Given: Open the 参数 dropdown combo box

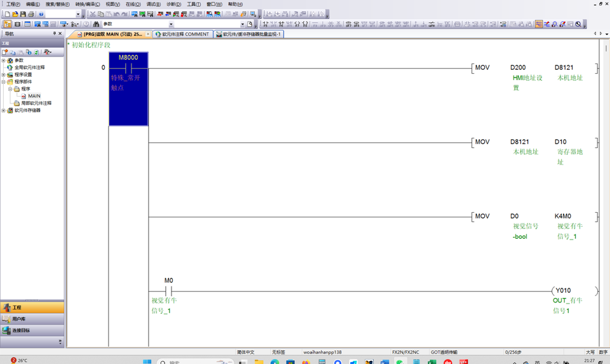Looking at the screenshot, I should [171, 24].
